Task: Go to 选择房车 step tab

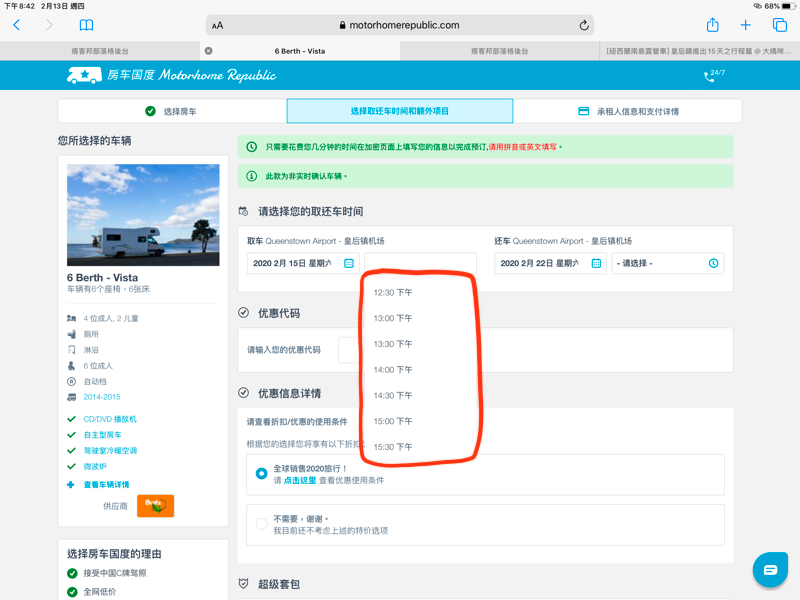Action: pyautogui.click(x=171, y=111)
